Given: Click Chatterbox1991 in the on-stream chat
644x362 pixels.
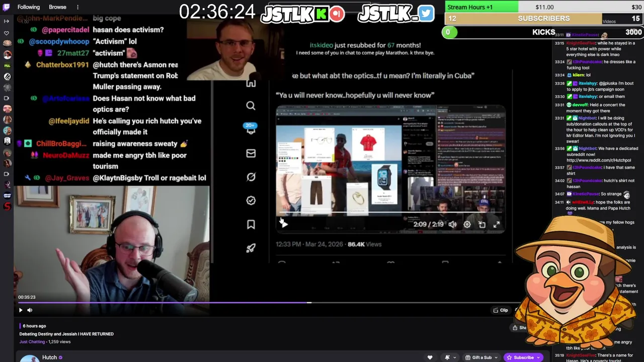Looking at the screenshot, I should tap(62, 65).
